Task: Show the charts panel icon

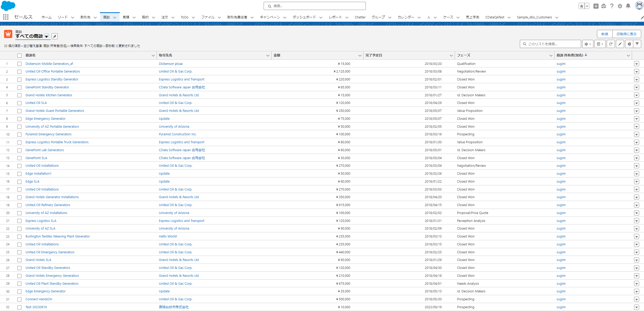Action: 629,44
